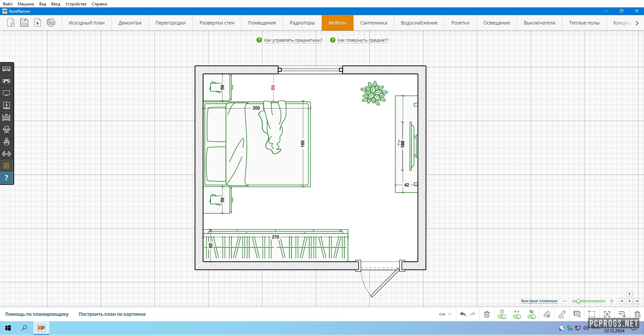
Task: Open the Вид menu
Action: 43,4
